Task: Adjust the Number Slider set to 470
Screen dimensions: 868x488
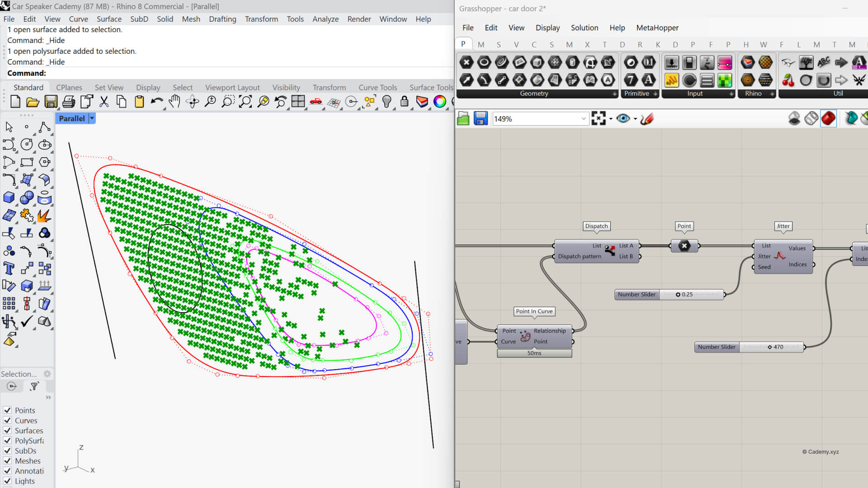Action: pyautogui.click(x=749, y=347)
